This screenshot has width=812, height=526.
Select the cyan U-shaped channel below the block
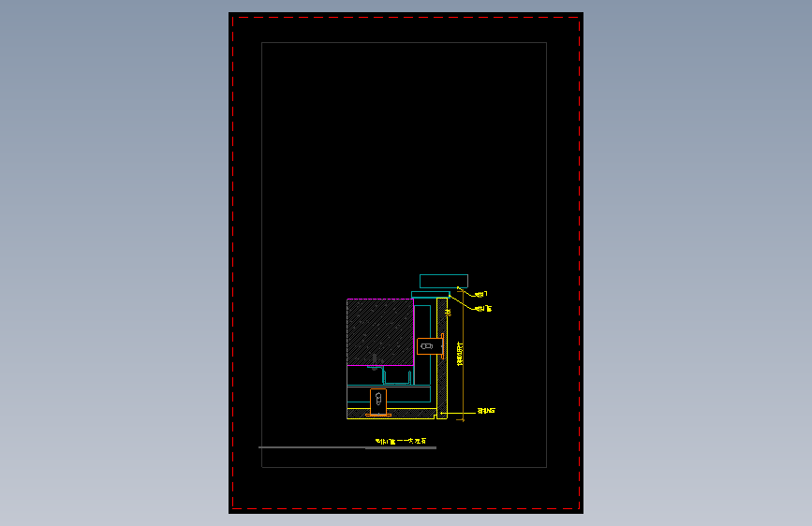click(x=397, y=376)
